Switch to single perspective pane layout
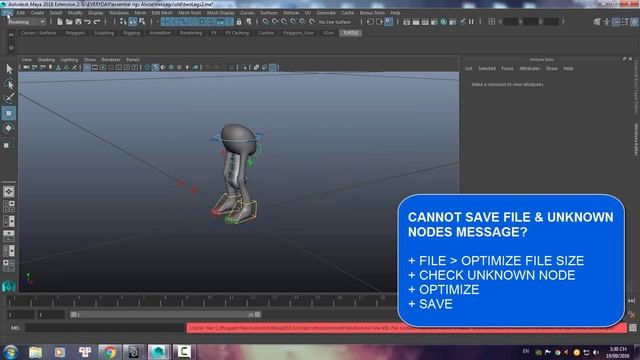The image size is (640, 360). point(9,191)
